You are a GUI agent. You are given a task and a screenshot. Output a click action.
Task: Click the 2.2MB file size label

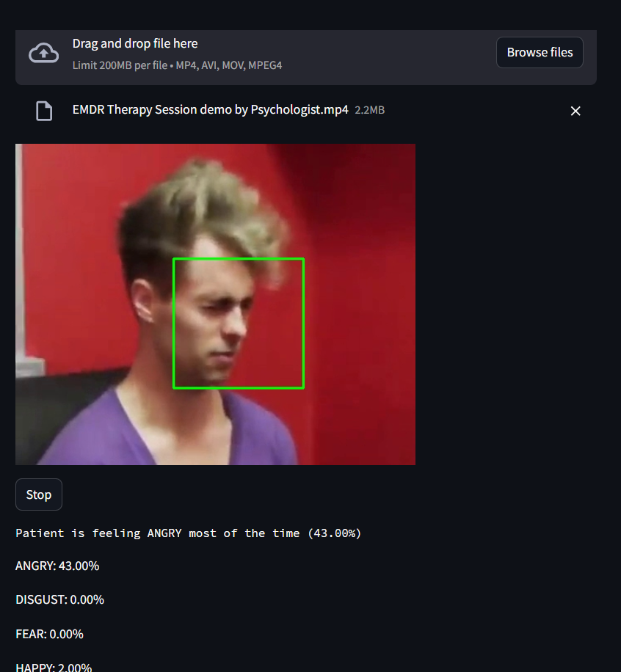coord(370,110)
